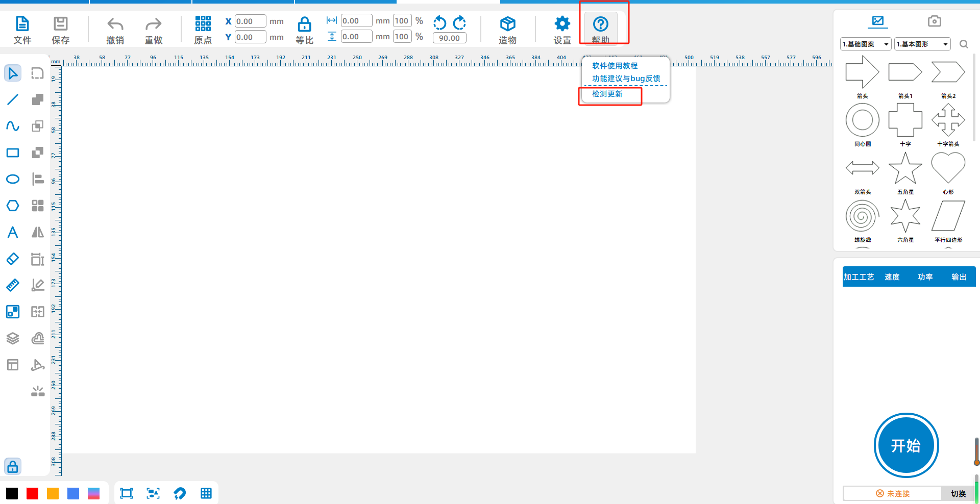Open the 文件 file menu
This screenshot has height=504, width=980.
click(22, 30)
